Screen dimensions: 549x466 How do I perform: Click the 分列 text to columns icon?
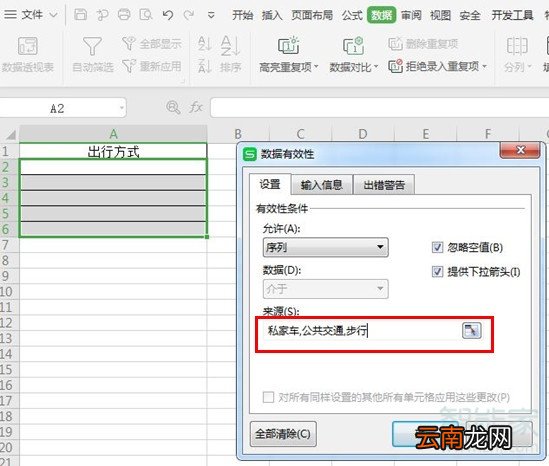pyautogui.click(x=517, y=46)
